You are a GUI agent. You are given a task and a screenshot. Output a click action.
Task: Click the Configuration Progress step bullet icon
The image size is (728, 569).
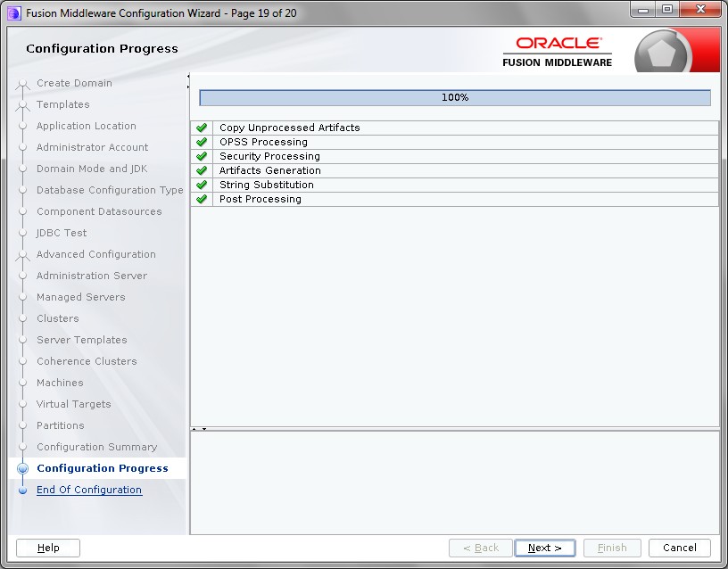(22, 468)
